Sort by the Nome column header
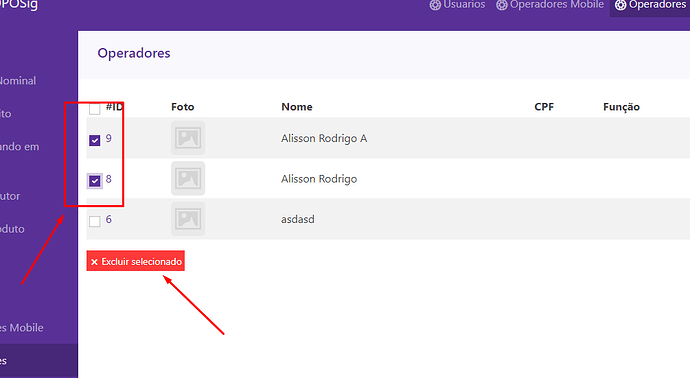The height and width of the screenshot is (378, 690). coord(297,107)
